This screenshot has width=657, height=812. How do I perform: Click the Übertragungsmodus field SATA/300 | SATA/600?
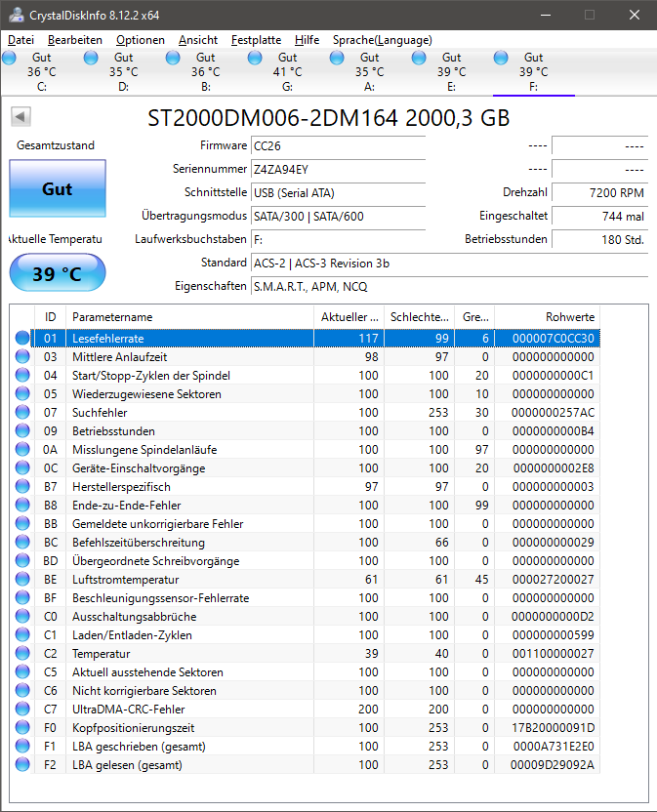339,216
